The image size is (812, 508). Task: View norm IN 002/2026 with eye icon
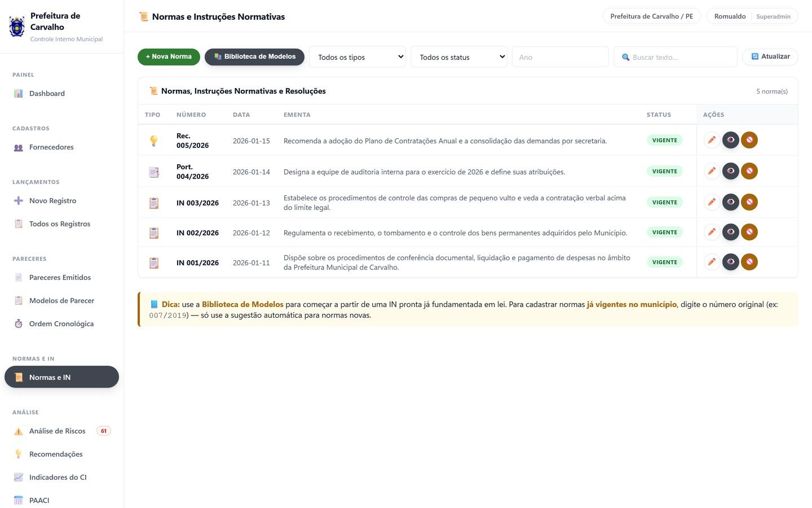coord(731,232)
